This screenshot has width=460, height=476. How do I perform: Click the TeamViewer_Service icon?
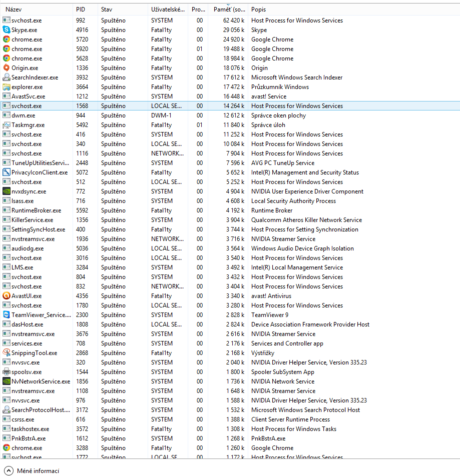coord(7,315)
